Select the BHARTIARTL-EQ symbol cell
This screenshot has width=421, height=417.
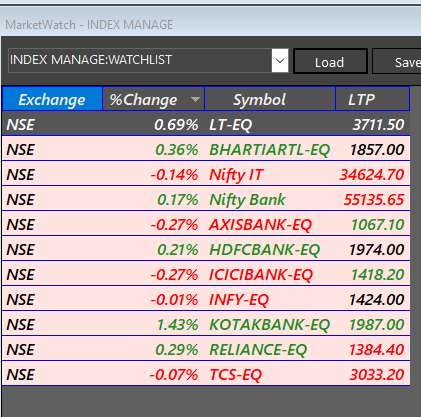coord(269,149)
